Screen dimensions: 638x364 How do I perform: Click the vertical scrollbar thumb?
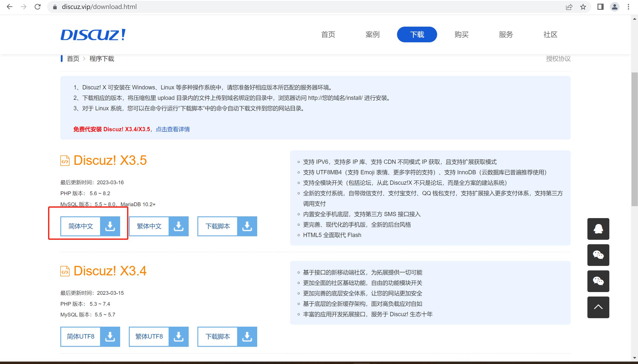(x=635, y=139)
